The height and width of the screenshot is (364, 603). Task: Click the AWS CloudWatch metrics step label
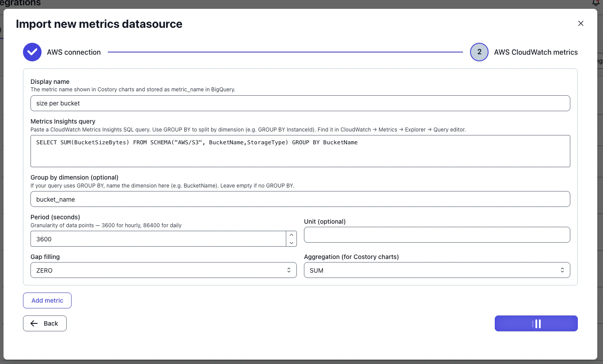[536, 52]
